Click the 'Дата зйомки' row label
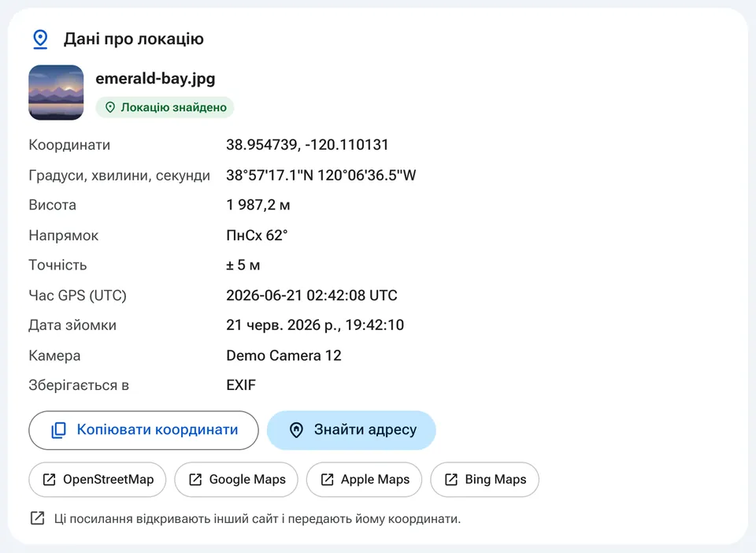756x553 pixels. [x=72, y=325]
